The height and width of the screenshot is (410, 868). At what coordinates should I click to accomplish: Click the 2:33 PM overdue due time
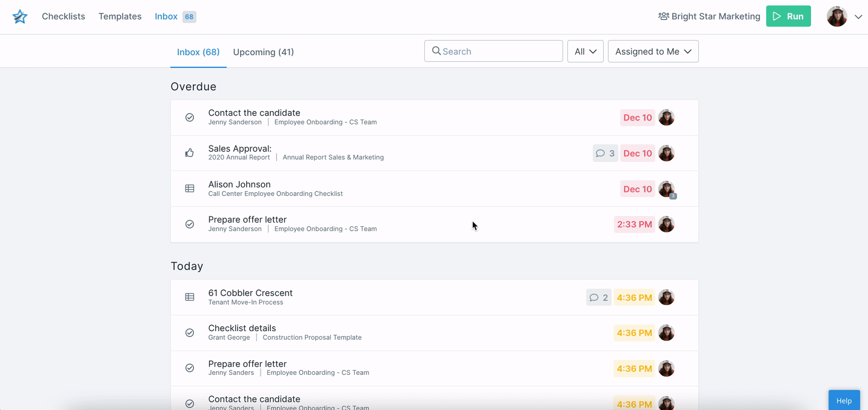click(x=635, y=224)
